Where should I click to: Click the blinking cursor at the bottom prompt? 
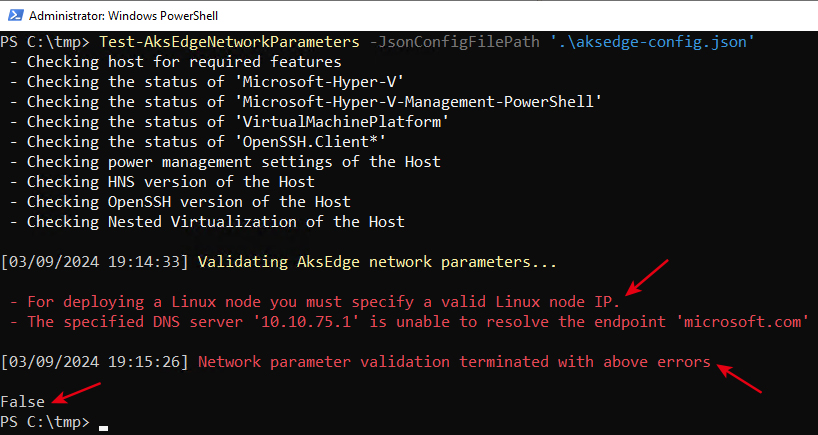click(x=103, y=429)
